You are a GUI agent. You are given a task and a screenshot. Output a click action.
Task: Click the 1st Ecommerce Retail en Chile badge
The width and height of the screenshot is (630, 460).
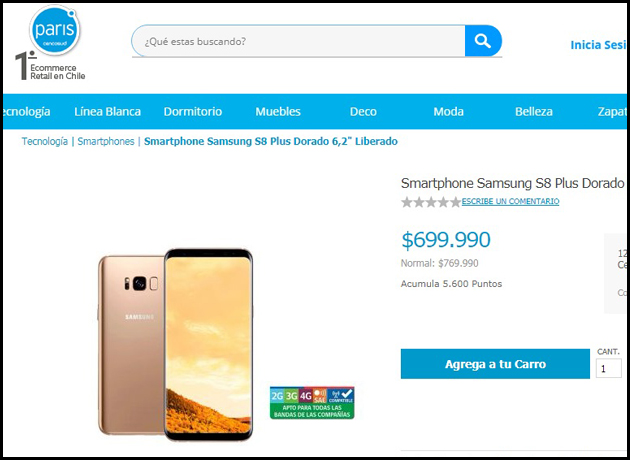[50, 67]
